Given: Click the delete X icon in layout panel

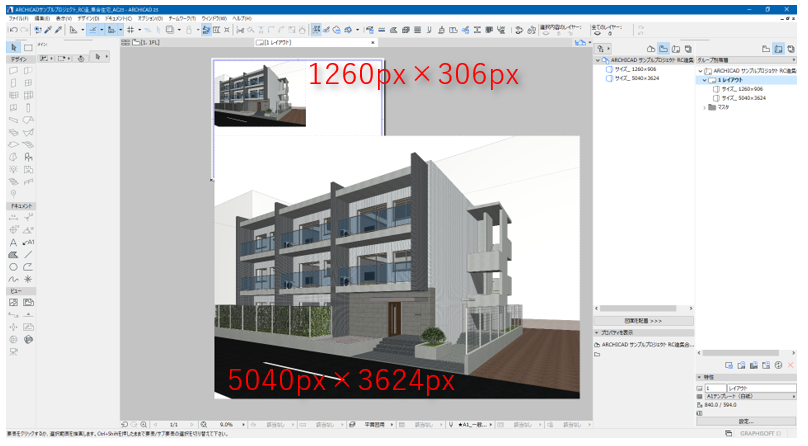Looking at the screenshot, I should coord(791,365).
